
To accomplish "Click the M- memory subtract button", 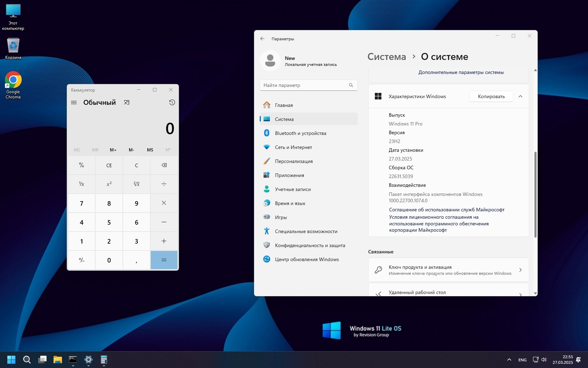I will point(132,150).
